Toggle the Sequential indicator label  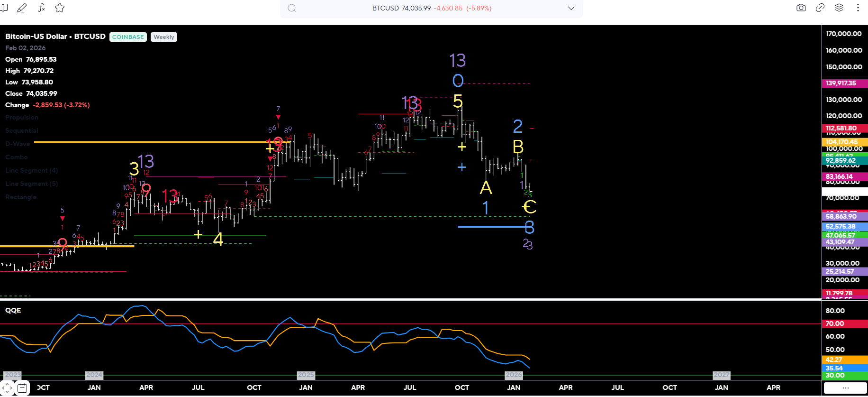click(22, 131)
